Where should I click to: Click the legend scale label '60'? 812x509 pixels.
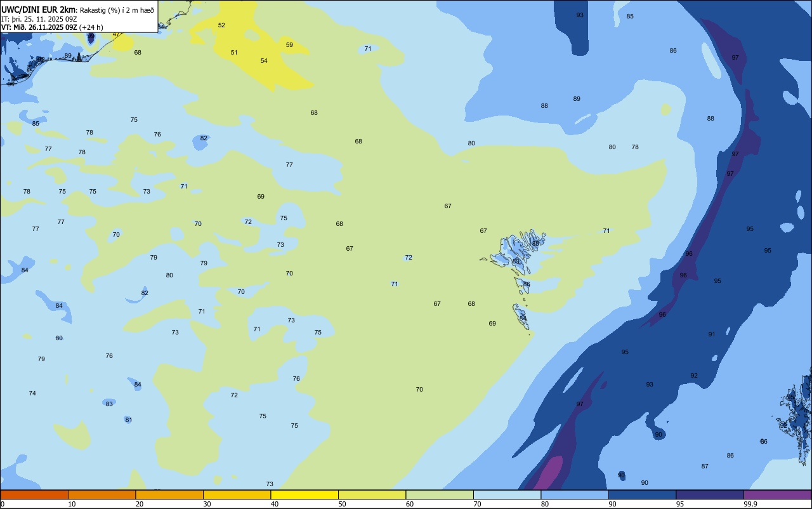click(x=410, y=504)
